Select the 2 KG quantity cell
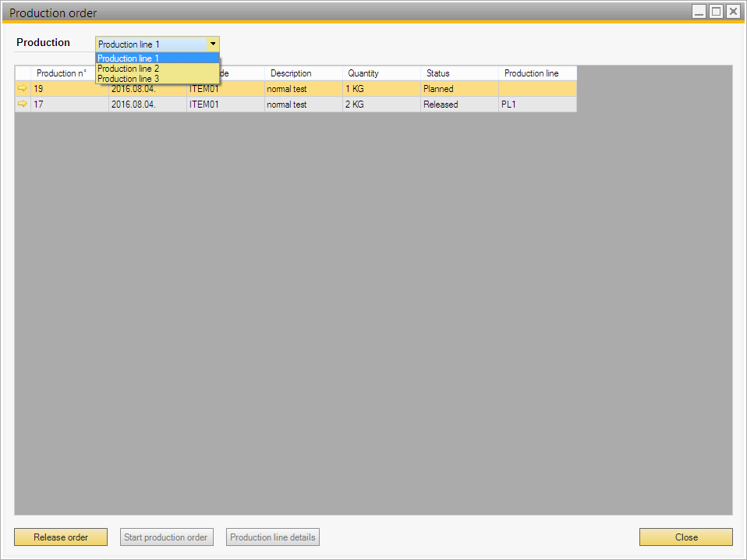 (381, 105)
